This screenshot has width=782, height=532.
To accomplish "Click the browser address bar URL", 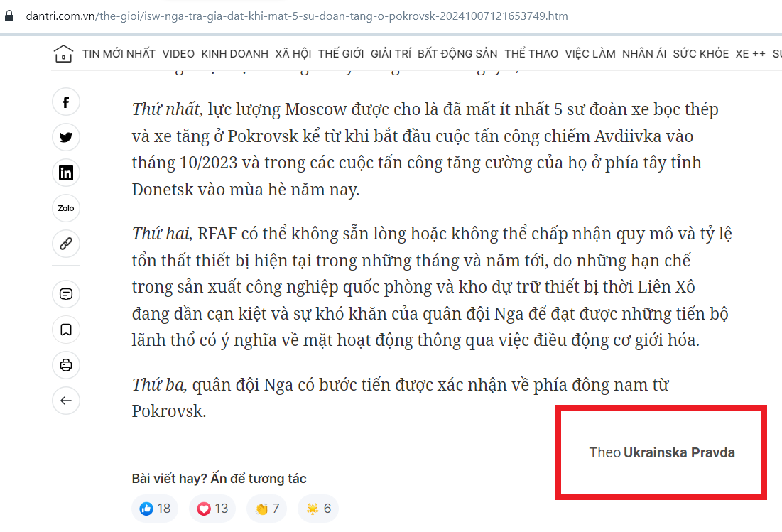I will (297, 16).
